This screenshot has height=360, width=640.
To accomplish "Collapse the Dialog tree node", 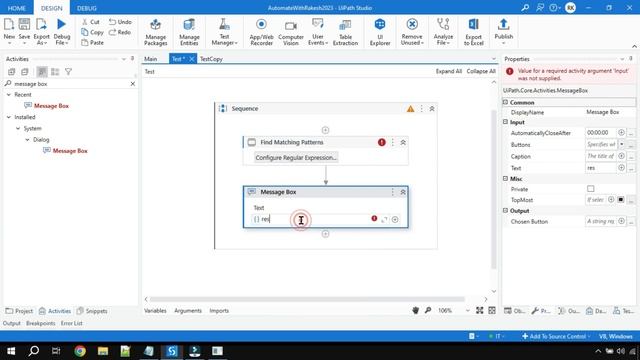I will (x=27, y=140).
